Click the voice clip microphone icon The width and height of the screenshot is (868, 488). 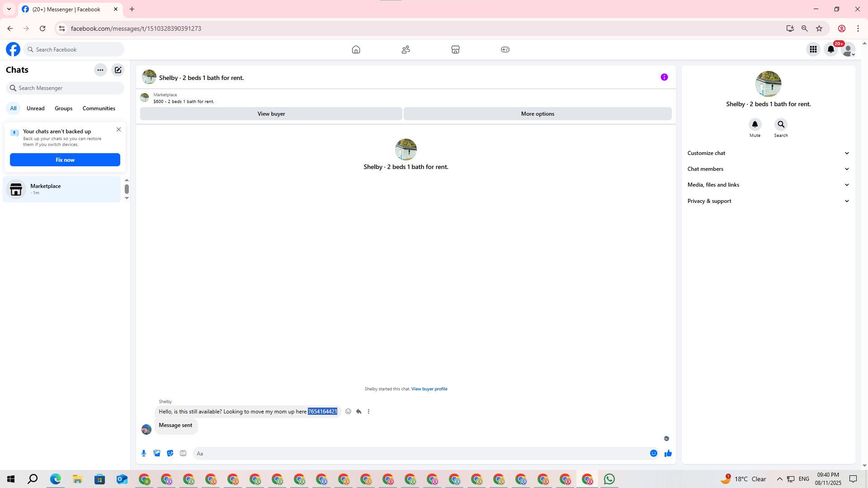point(144,453)
